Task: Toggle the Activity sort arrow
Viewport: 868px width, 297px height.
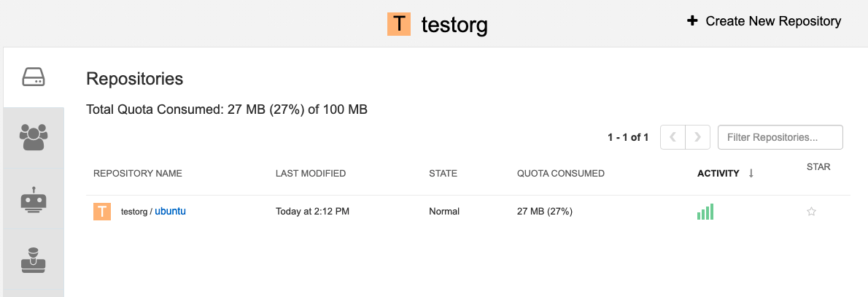Action: (x=751, y=173)
